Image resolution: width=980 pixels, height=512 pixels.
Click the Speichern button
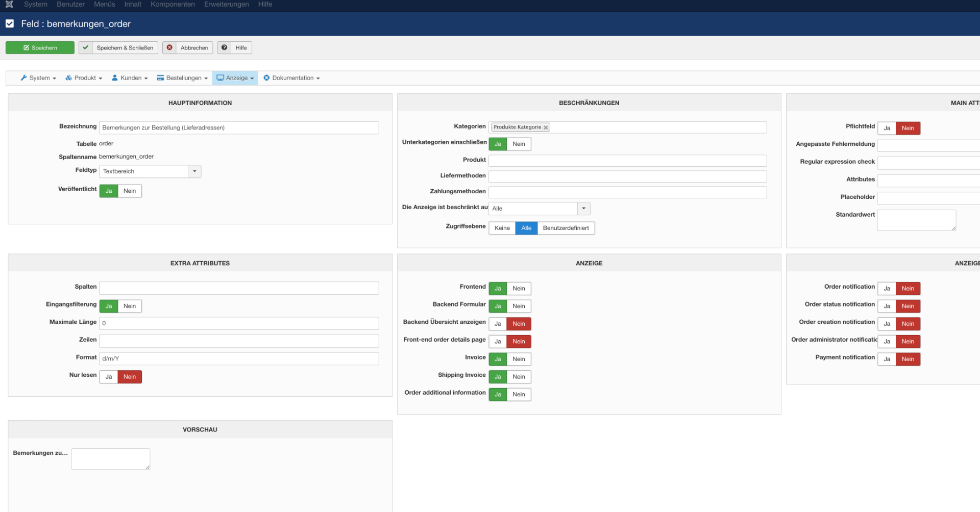point(40,47)
